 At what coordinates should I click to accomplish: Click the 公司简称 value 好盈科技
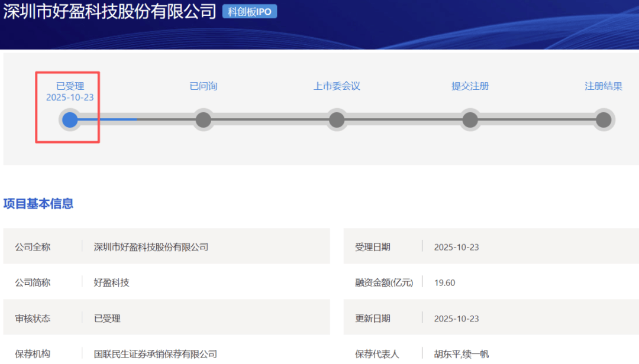[112, 282]
